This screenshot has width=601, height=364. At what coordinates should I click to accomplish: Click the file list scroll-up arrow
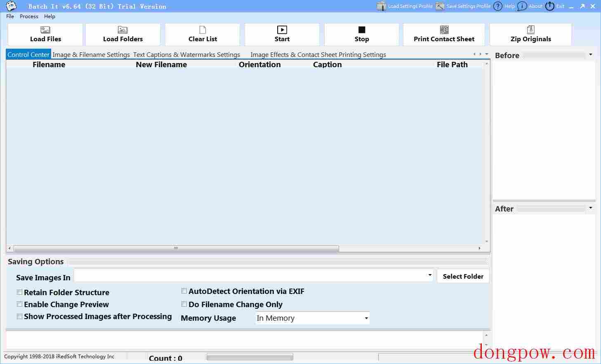pyautogui.click(x=487, y=63)
